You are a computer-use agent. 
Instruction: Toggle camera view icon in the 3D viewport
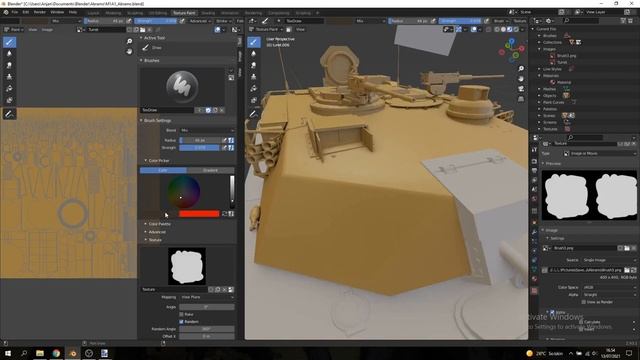pos(521,89)
